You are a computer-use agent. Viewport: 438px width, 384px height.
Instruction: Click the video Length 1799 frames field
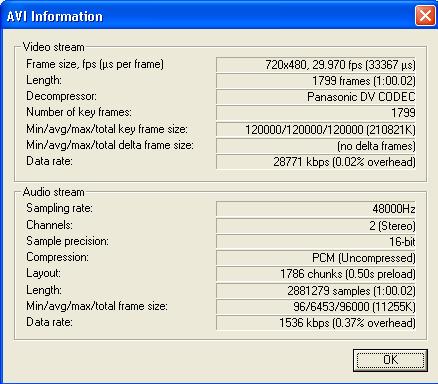316,81
